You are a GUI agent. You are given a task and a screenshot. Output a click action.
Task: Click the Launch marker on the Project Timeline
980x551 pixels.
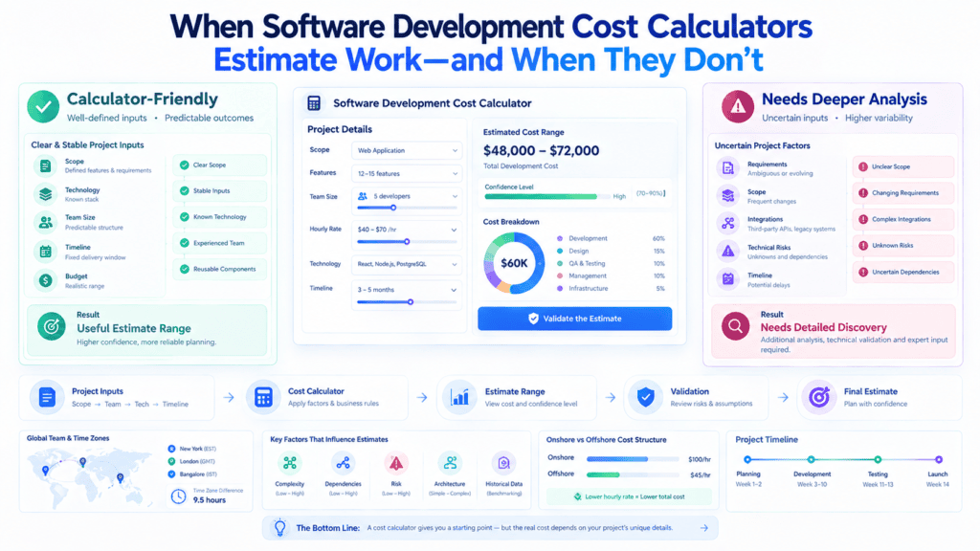click(x=938, y=459)
